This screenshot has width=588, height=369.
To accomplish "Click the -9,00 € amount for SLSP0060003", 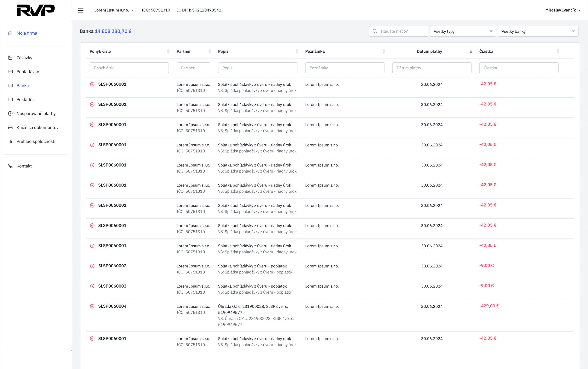I will tap(486, 286).
